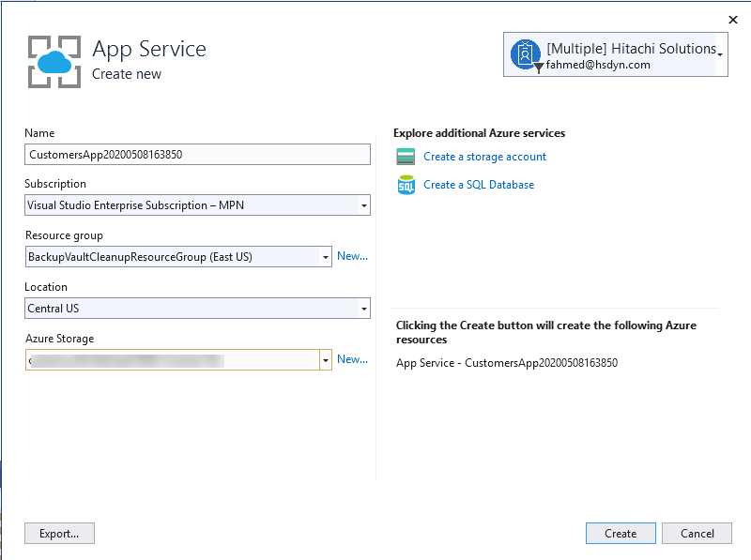This screenshot has width=751, height=560.
Task: Click into the Name input field
Action: pyautogui.click(x=197, y=155)
